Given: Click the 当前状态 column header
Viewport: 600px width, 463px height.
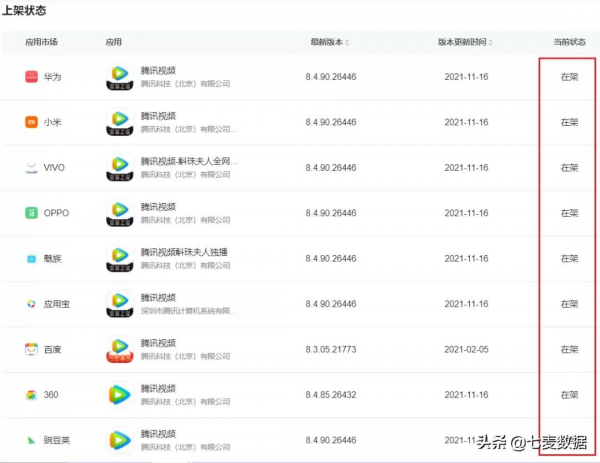Looking at the screenshot, I should tap(569, 42).
